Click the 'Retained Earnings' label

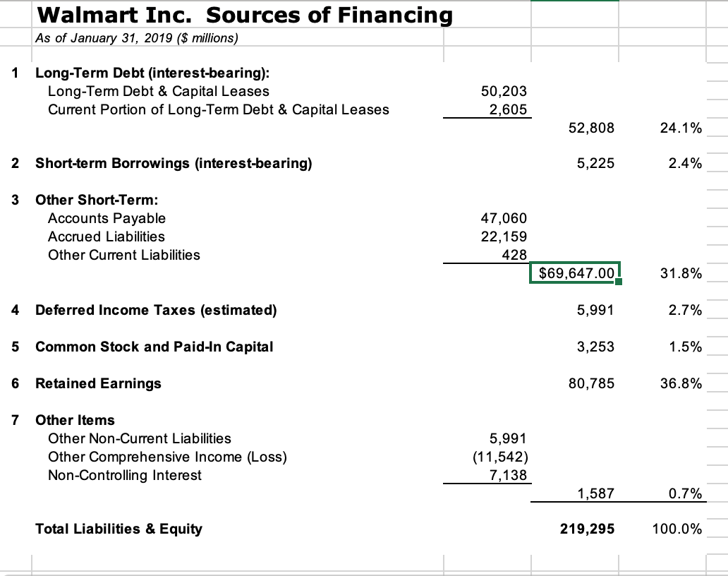click(99, 384)
